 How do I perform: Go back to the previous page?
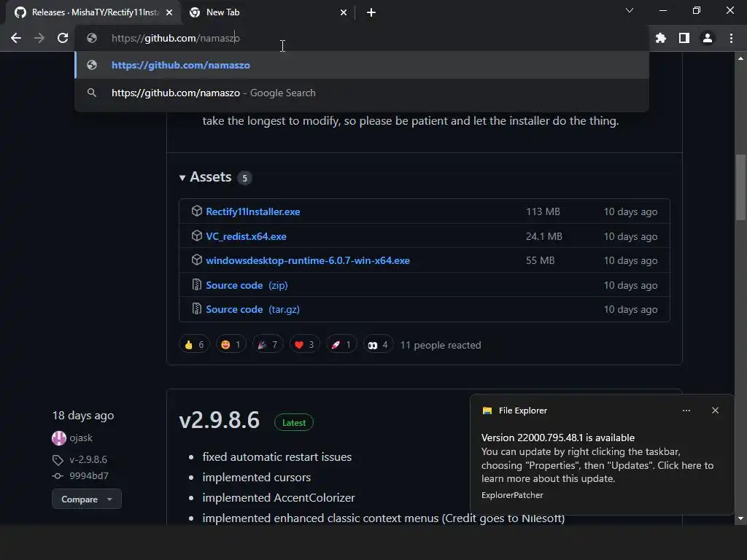[16, 38]
